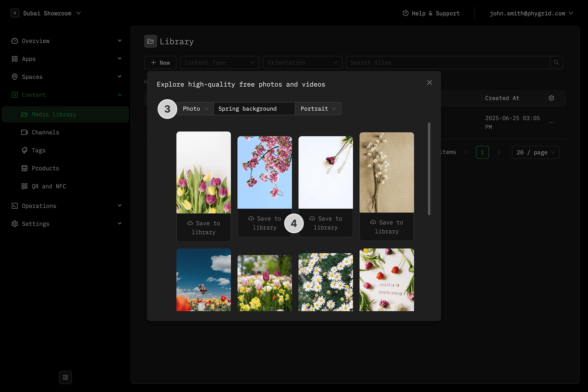Open the 20 / page size dropdown

pos(535,152)
